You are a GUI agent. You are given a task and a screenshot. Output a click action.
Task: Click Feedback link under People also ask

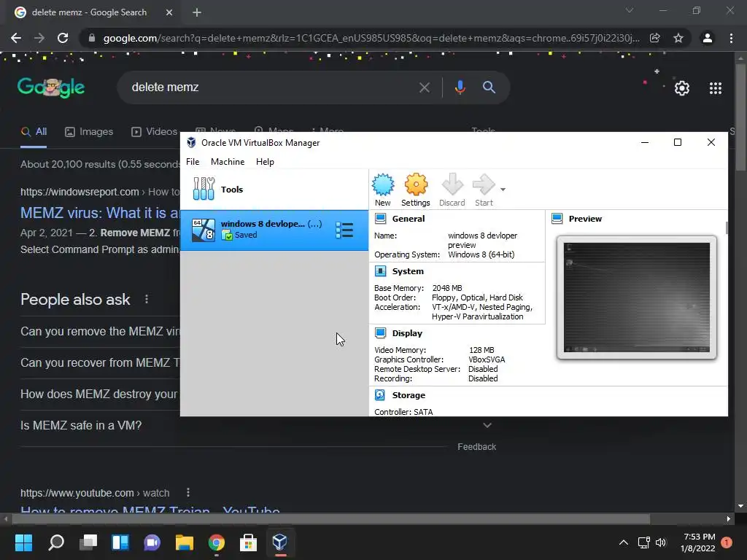(476, 447)
